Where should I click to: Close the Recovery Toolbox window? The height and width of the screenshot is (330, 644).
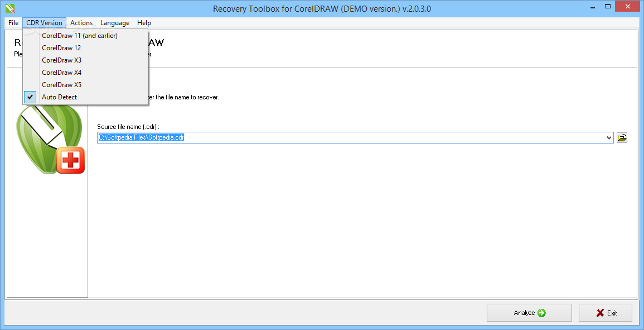(x=628, y=6)
